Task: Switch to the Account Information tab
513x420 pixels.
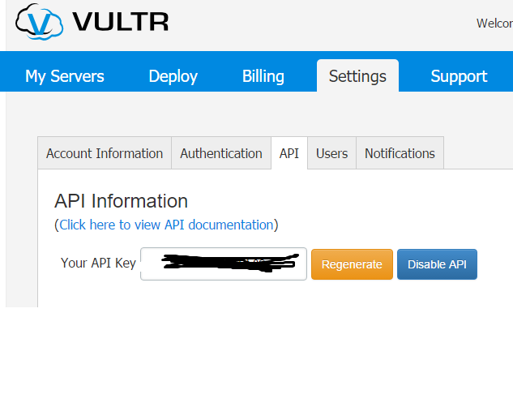Action: 105,153
